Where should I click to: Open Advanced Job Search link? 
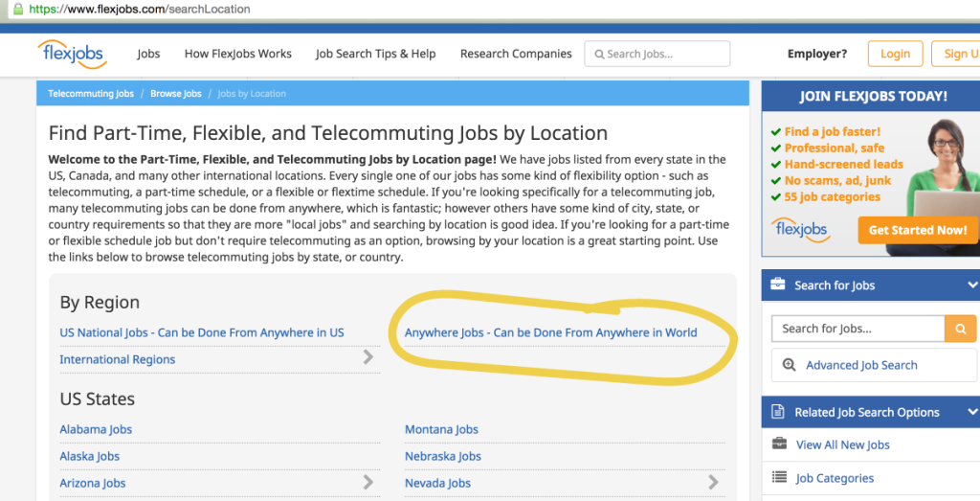pos(862,365)
